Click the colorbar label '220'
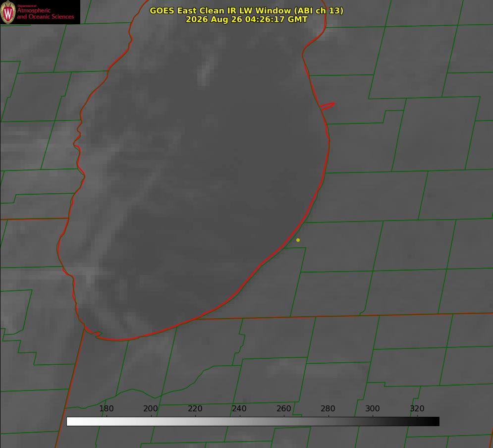The height and width of the screenshot is (448, 493). pyautogui.click(x=195, y=408)
